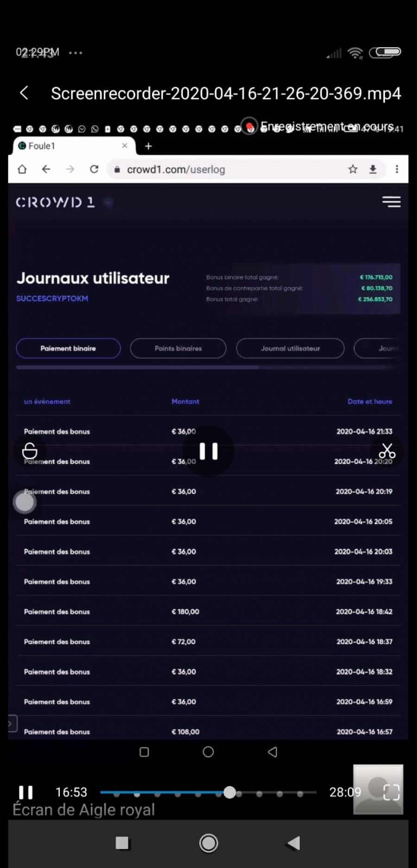417x868 pixels.
Task: Reload the crowd1.com page
Action: pyautogui.click(x=94, y=169)
